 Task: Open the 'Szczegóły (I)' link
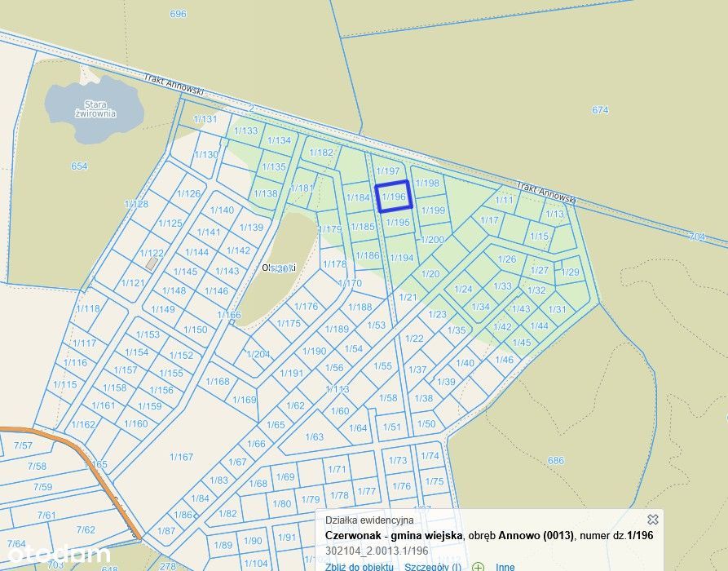pos(433,567)
